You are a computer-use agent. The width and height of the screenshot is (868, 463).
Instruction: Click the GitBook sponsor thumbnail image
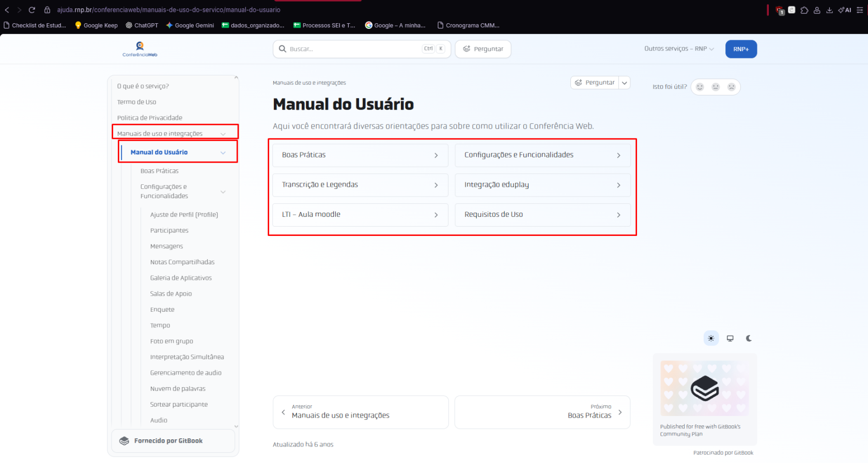(x=705, y=388)
